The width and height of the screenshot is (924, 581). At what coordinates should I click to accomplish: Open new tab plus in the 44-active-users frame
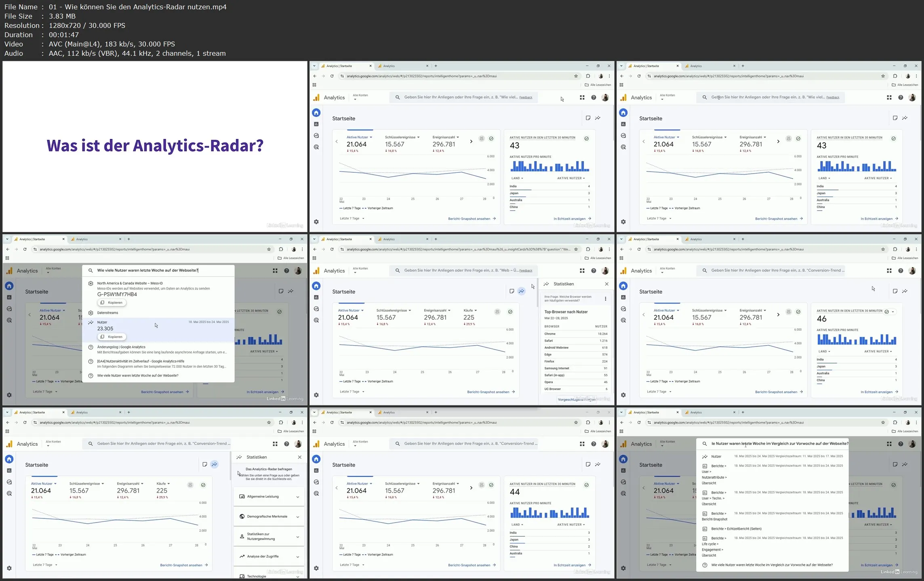[x=436, y=413]
